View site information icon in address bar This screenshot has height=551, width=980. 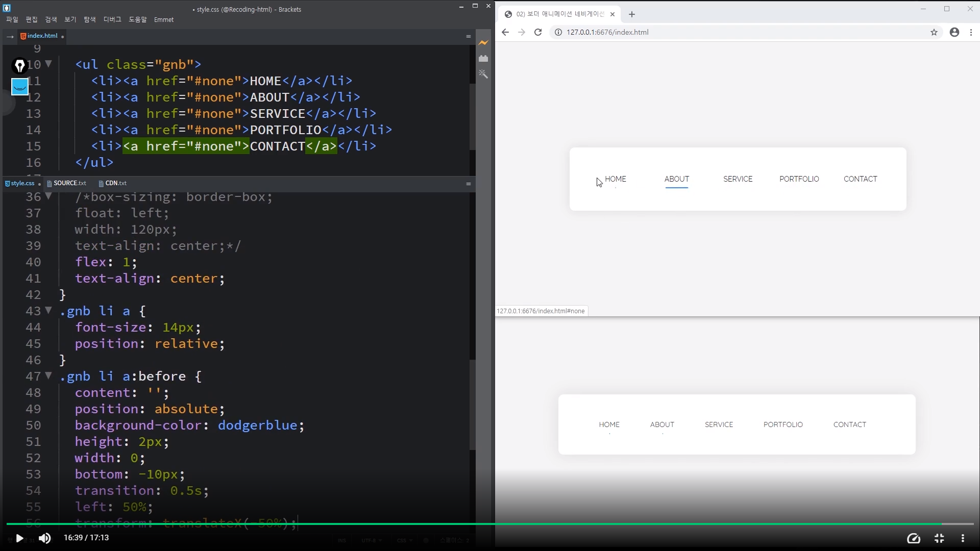[558, 32]
